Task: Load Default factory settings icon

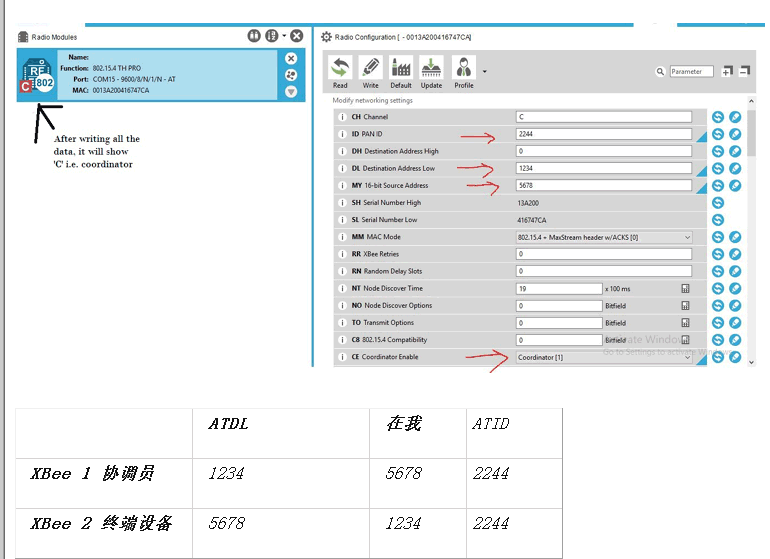Action: point(401,67)
